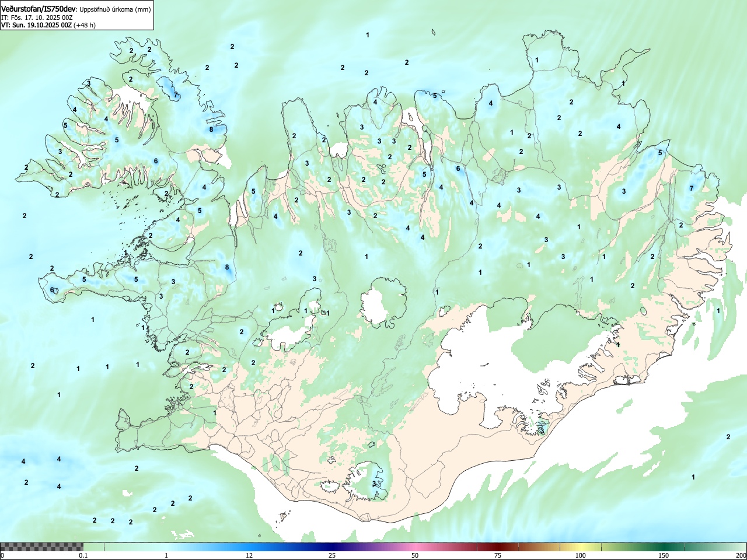Click the Veðurstofan/IS750dev title text

pyautogui.click(x=39, y=9)
